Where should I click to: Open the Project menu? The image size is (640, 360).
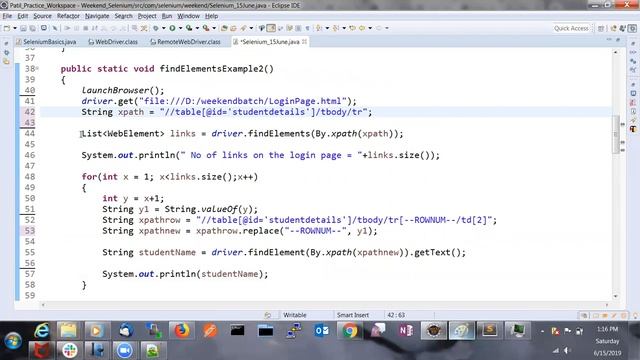point(147,16)
